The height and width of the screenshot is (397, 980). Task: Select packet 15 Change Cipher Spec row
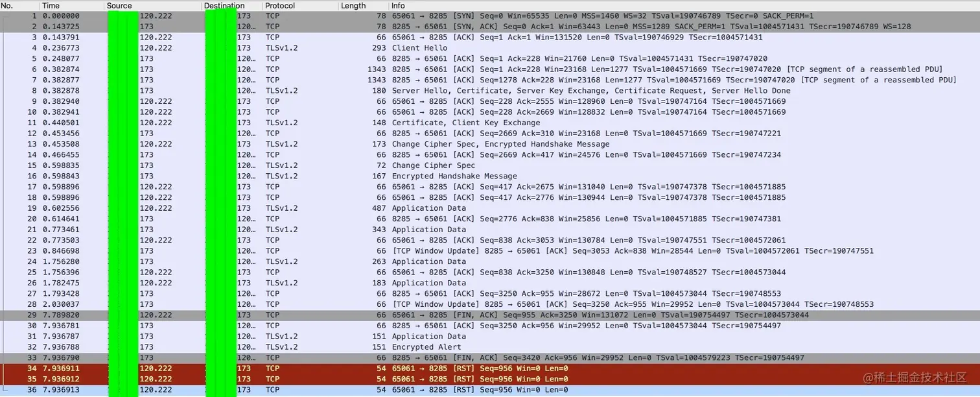coord(490,165)
